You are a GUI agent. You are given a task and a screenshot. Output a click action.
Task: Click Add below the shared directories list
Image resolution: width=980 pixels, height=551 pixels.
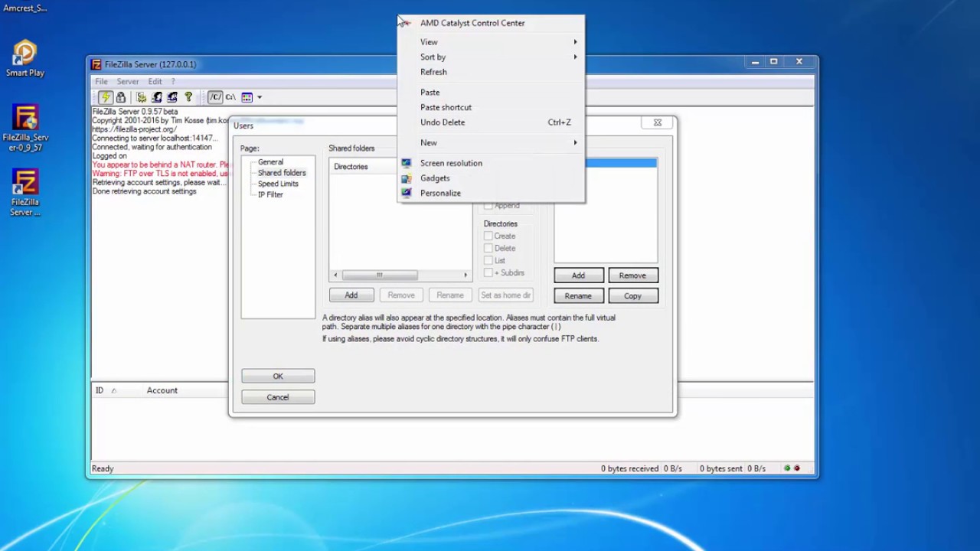pyautogui.click(x=351, y=295)
